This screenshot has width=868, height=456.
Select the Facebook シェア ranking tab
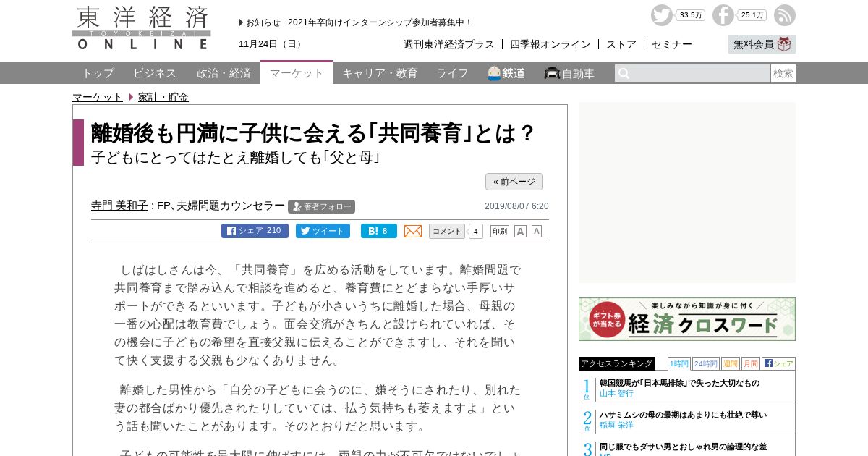778,363
